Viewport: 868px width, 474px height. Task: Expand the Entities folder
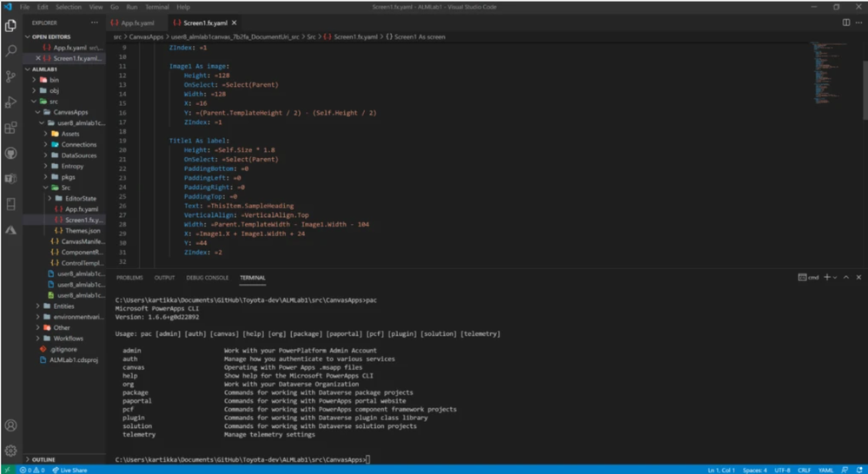tap(63, 306)
